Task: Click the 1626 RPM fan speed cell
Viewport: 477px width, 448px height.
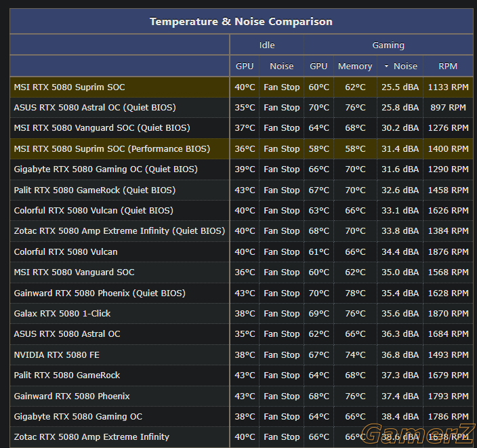Action: point(448,211)
